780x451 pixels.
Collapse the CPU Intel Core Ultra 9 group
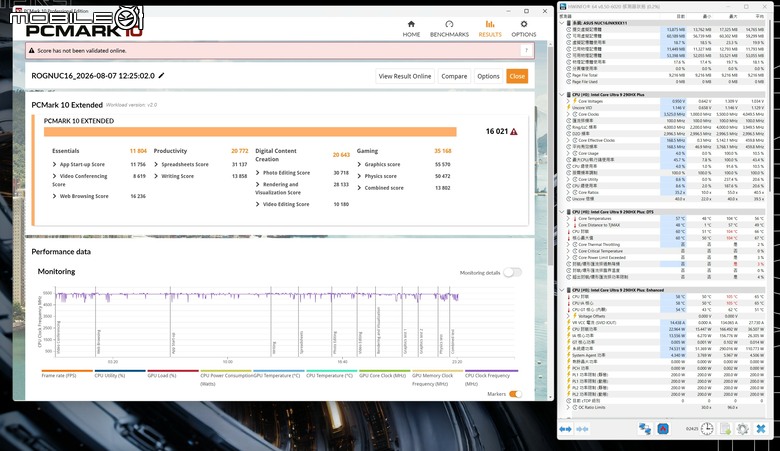tap(562, 94)
